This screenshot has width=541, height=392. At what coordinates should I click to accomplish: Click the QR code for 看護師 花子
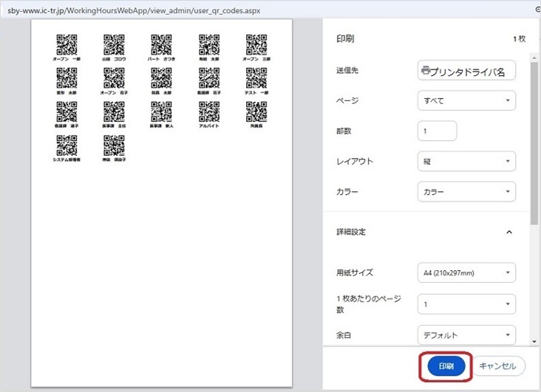(209, 78)
